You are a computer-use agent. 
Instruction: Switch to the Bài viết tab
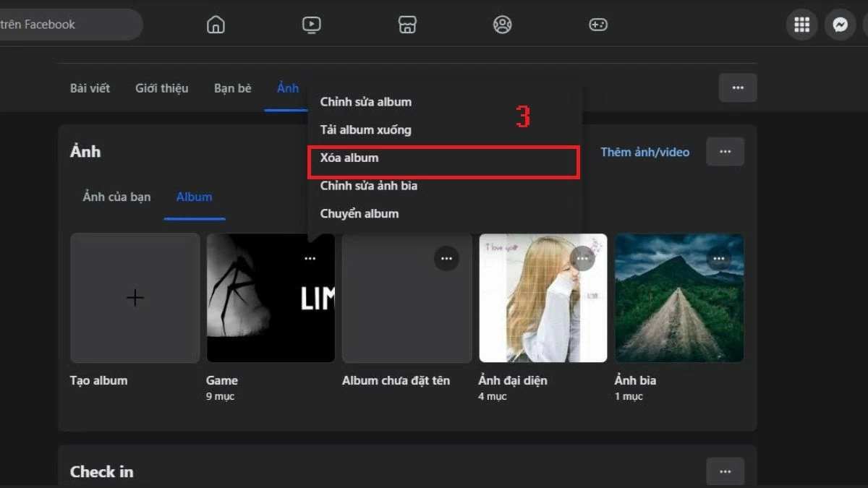[x=89, y=87]
